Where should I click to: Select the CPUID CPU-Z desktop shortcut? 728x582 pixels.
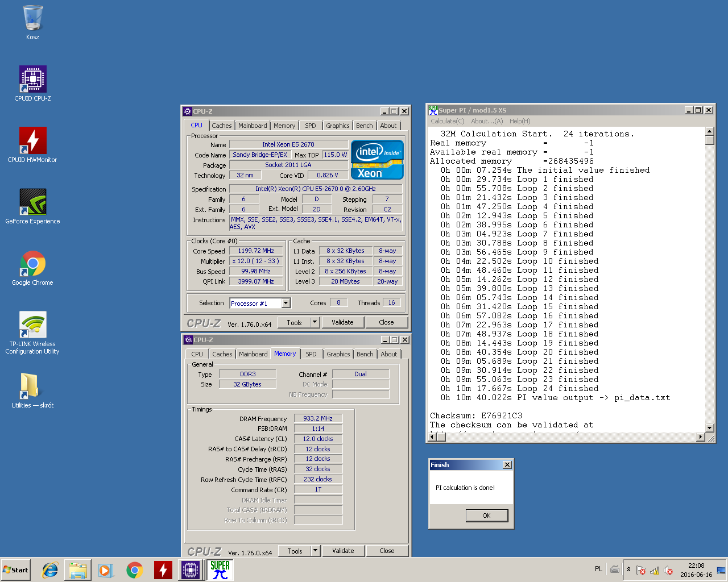(32, 84)
